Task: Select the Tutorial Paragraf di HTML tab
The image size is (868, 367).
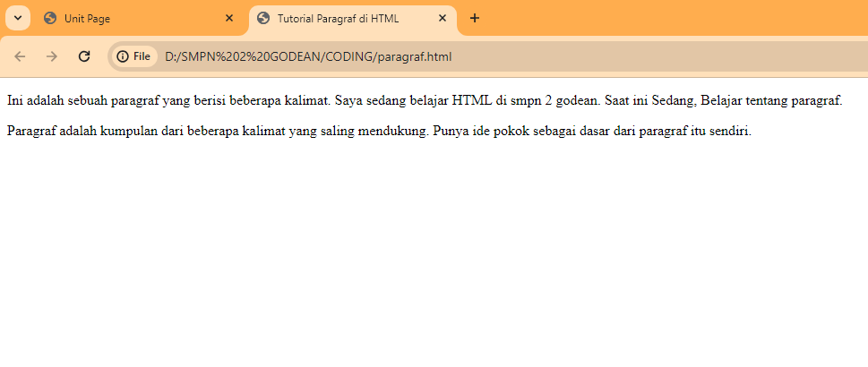Action: click(353, 19)
